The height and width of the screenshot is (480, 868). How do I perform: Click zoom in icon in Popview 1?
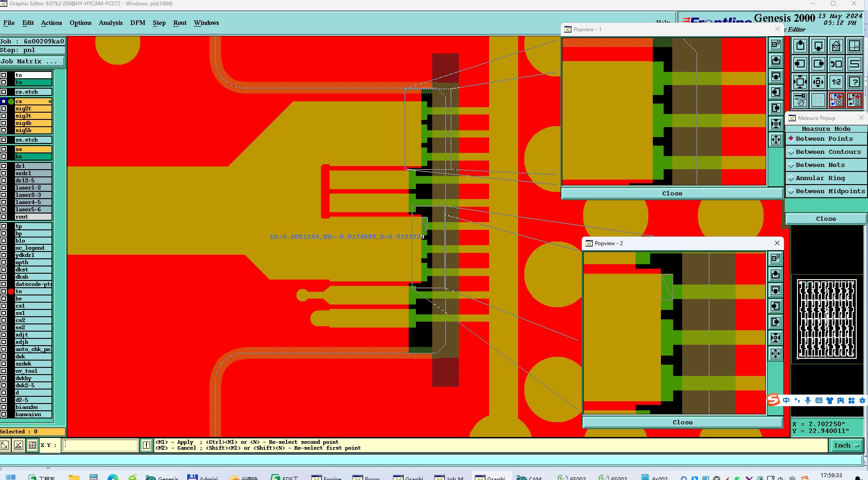776,124
